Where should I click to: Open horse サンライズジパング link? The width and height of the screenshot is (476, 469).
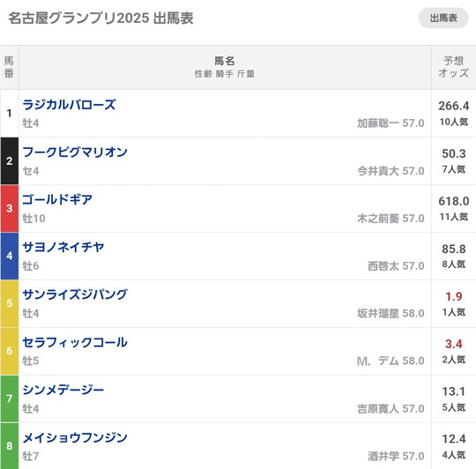tap(75, 294)
